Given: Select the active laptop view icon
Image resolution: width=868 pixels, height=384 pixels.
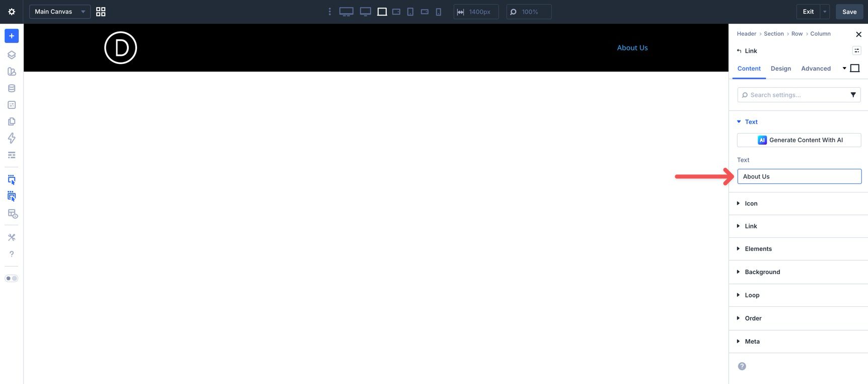Looking at the screenshot, I should point(382,12).
